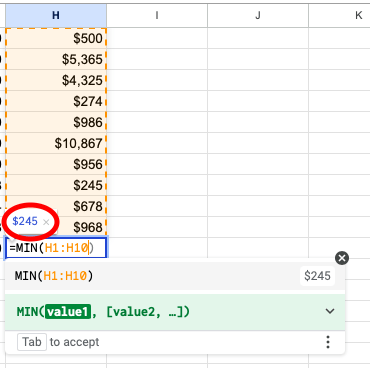This screenshot has height=368, width=370.
Task: Select column I header
Action: coord(157,15)
